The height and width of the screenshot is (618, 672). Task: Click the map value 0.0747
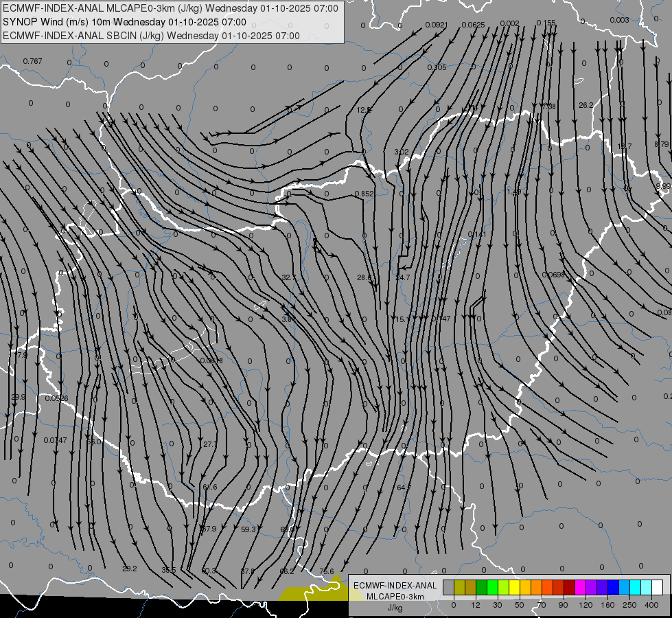click(56, 440)
